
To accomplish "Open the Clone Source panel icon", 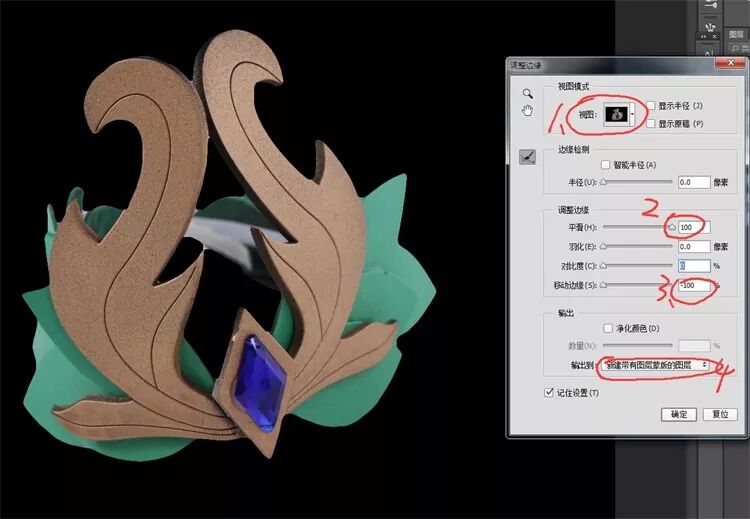I will click(x=710, y=26).
